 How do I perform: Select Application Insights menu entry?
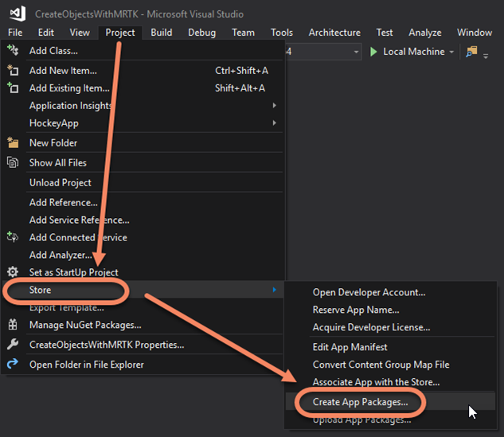[x=143, y=105]
